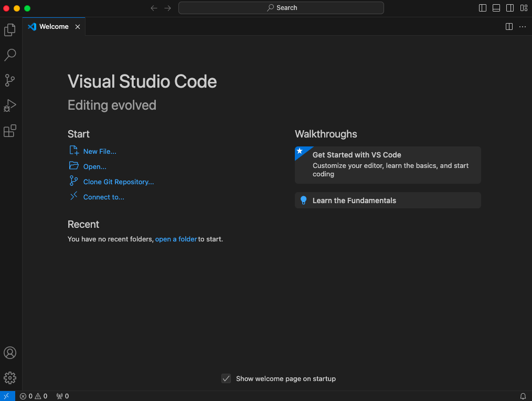Toggle the bottom panel layout icon
The width and height of the screenshot is (532, 401).
tap(496, 8)
